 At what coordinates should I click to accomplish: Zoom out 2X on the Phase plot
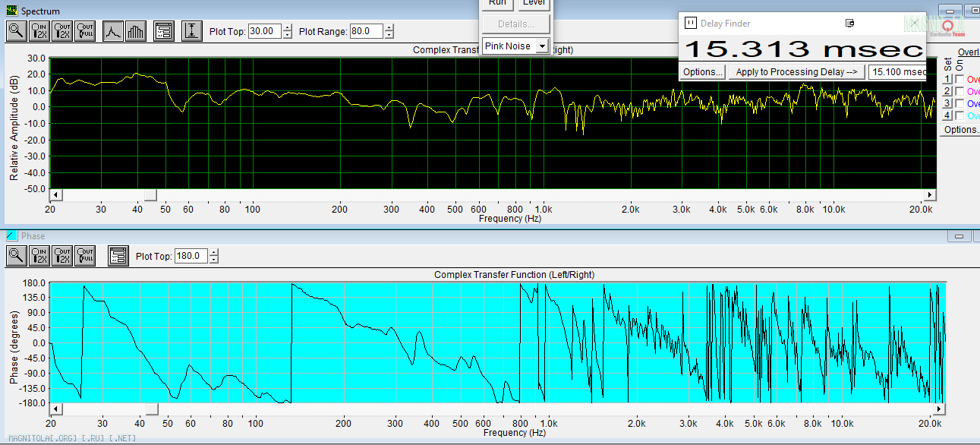click(x=63, y=255)
